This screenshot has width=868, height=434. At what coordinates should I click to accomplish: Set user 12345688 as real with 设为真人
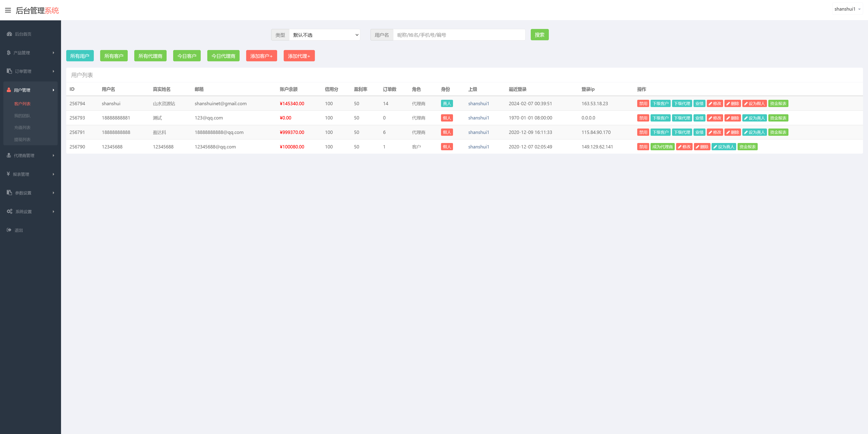click(x=724, y=147)
